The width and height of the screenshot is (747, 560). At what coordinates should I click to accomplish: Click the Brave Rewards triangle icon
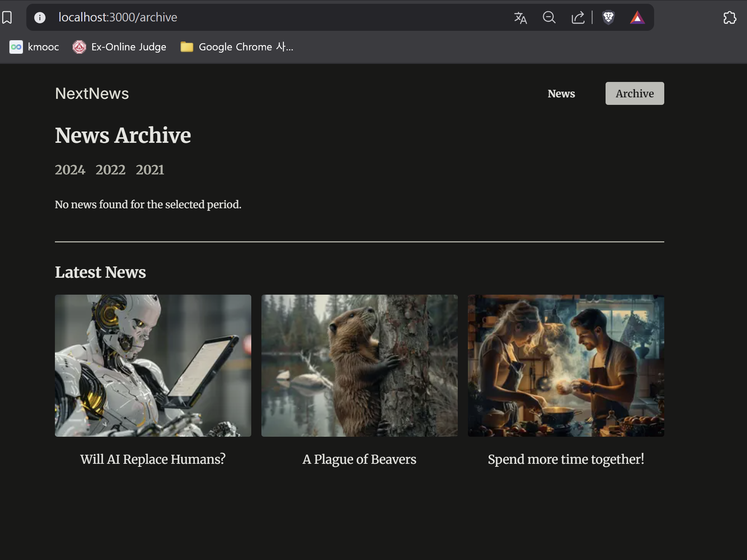[637, 17]
